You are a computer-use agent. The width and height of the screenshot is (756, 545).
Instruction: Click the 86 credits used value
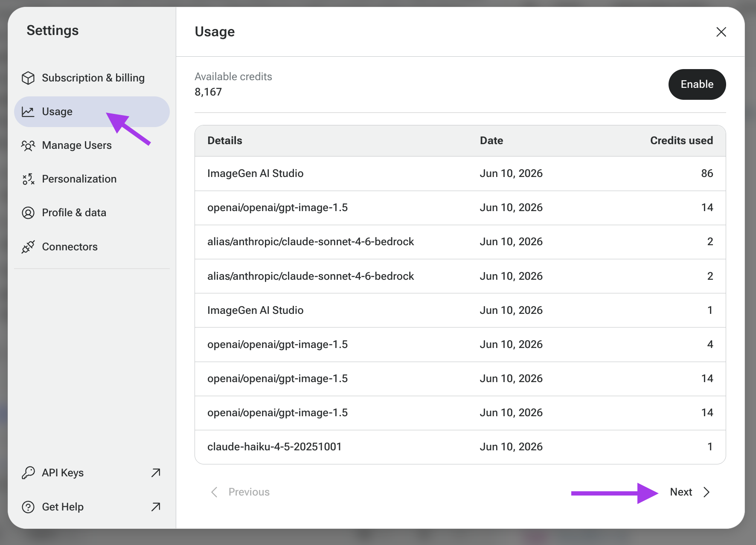coord(707,174)
